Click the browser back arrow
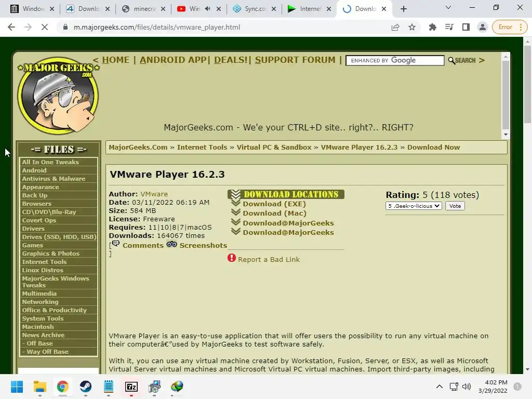 pos(11,27)
